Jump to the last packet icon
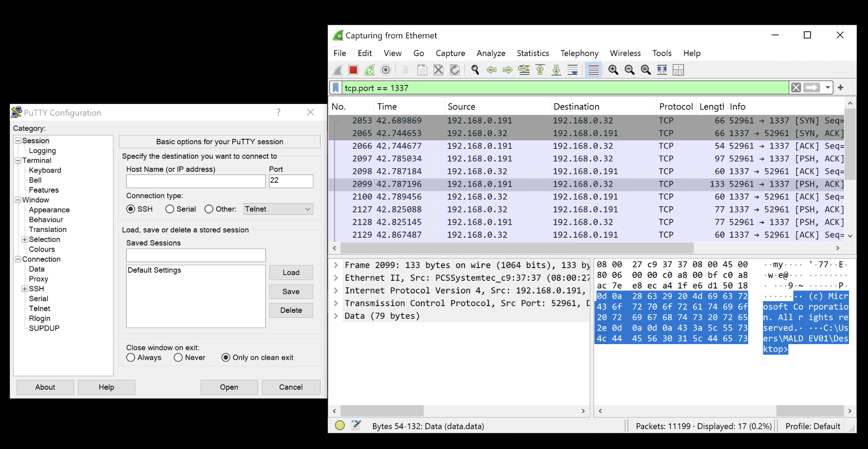The image size is (868, 449). (557, 70)
